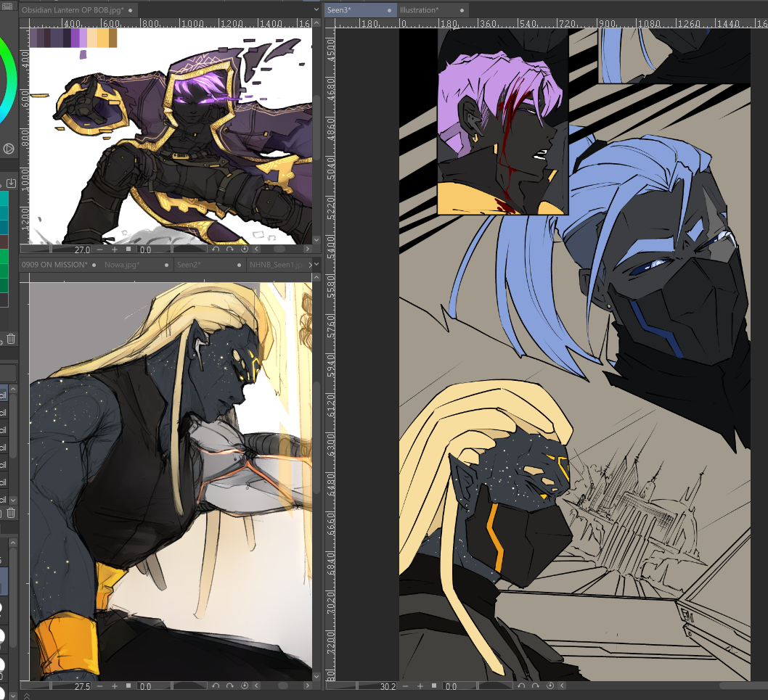Screen dimensions: 768x700
Task: Rotate Seen3 canvas right
Action: click(x=535, y=685)
